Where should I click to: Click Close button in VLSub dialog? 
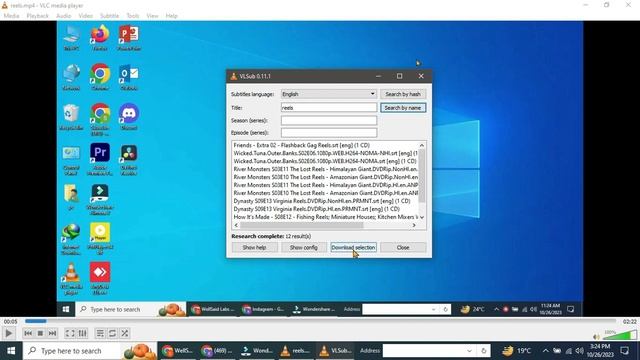(x=403, y=247)
